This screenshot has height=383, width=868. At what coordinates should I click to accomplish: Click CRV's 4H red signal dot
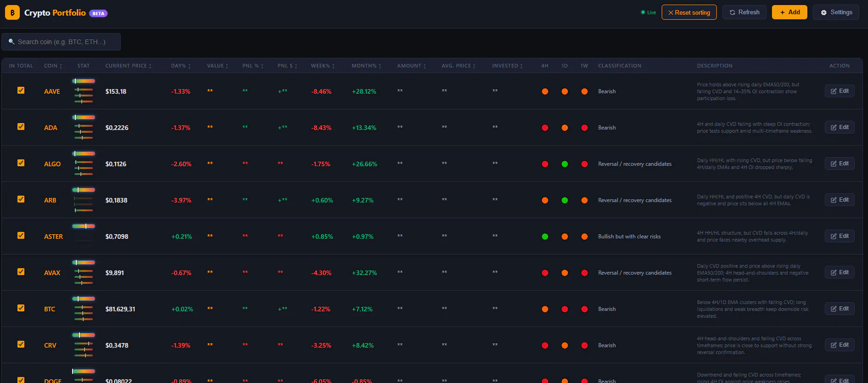[x=545, y=345]
